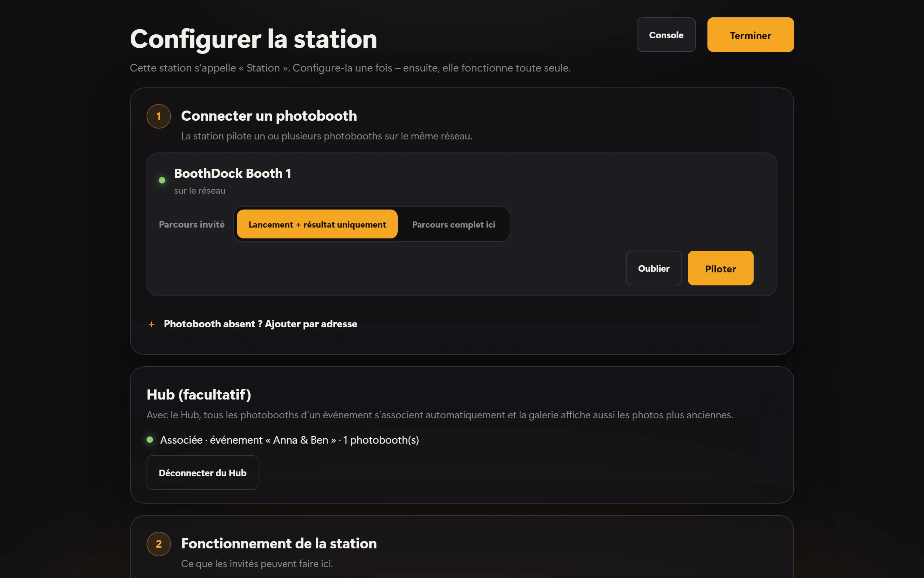
Task: Click the green Hub association status dot
Action: (x=150, y=440)
